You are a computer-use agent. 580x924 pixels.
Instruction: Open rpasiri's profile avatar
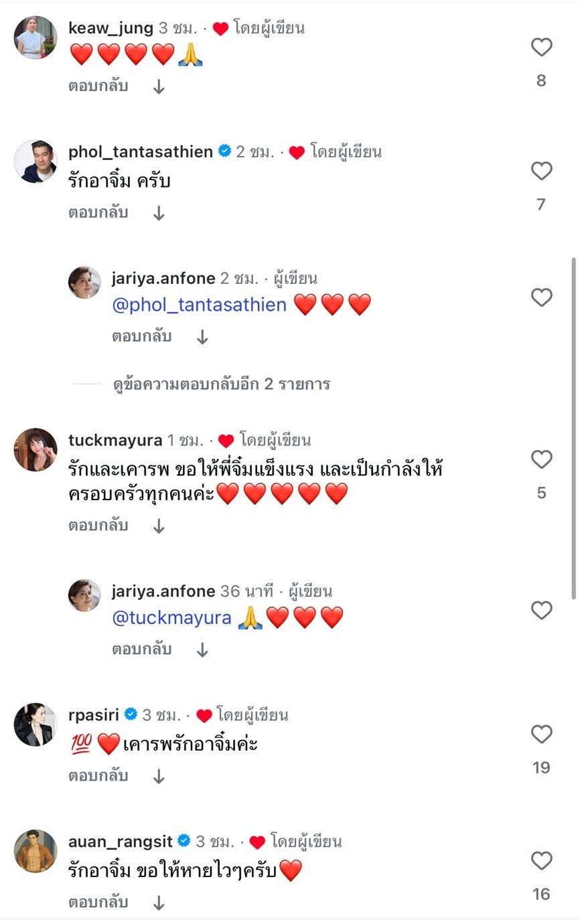click(35, 724)
